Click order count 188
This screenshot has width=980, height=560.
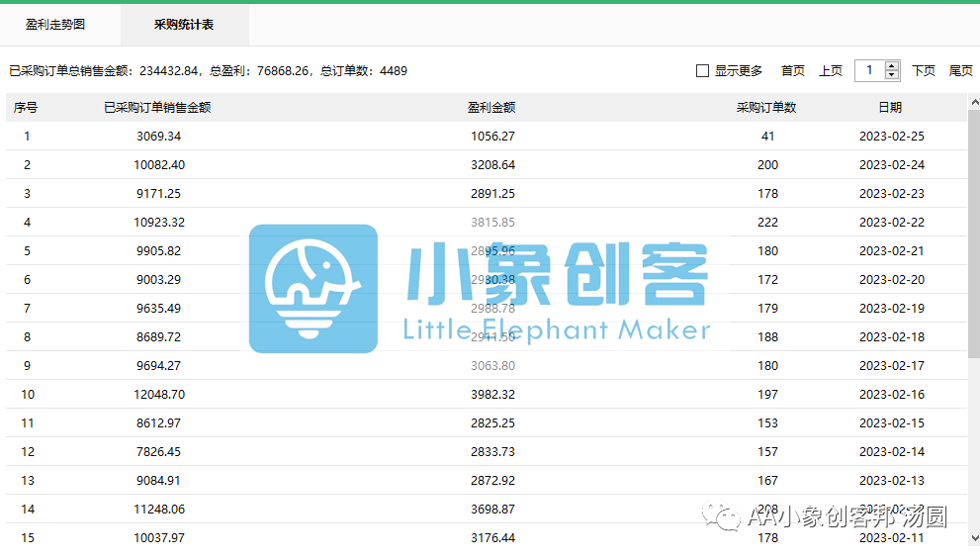(767, 337)
